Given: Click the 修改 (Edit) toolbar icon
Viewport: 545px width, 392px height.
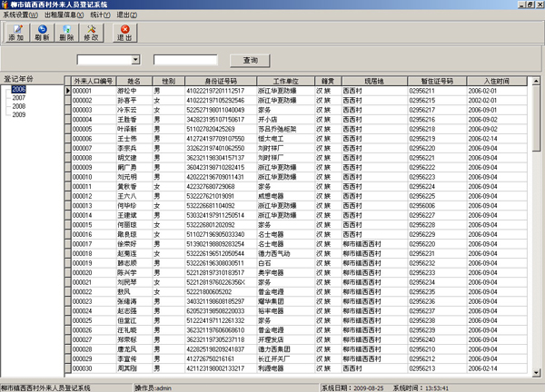Looking at the screenshot, I should click(92, 33).
